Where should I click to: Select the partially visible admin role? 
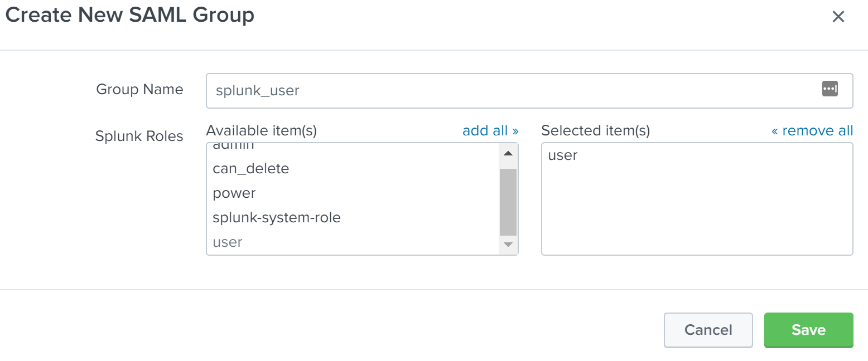[x=233, y=147]
